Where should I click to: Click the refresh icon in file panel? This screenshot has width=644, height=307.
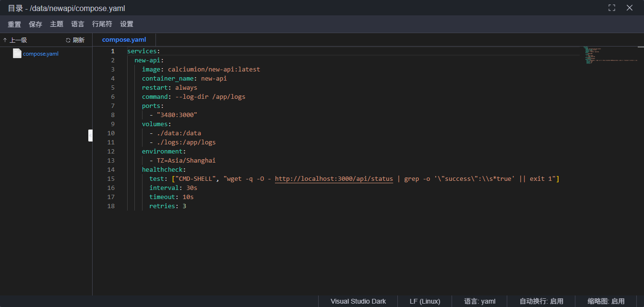coord(68,40)
